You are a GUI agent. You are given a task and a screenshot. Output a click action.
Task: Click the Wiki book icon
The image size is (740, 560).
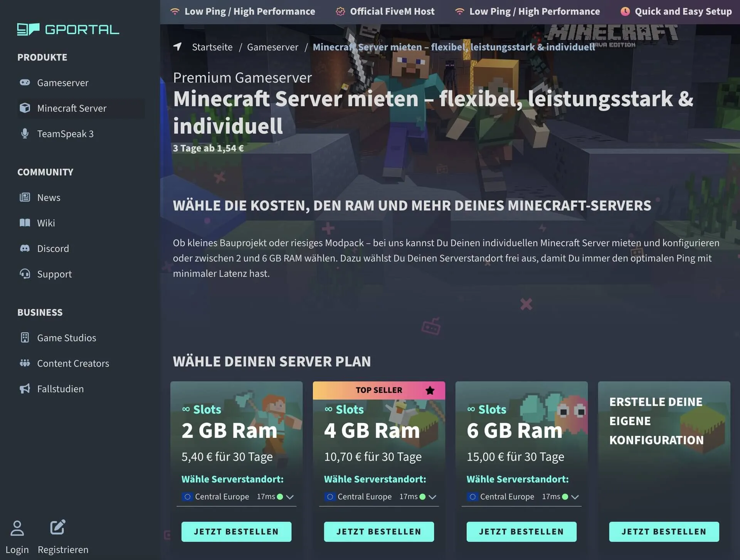pyautogui.click(x=25, y=223)
